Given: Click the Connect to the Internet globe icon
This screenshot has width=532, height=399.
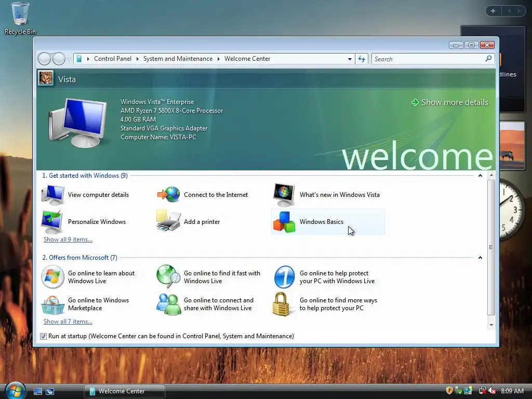Looking at the screenshot, I should [169, 195].
